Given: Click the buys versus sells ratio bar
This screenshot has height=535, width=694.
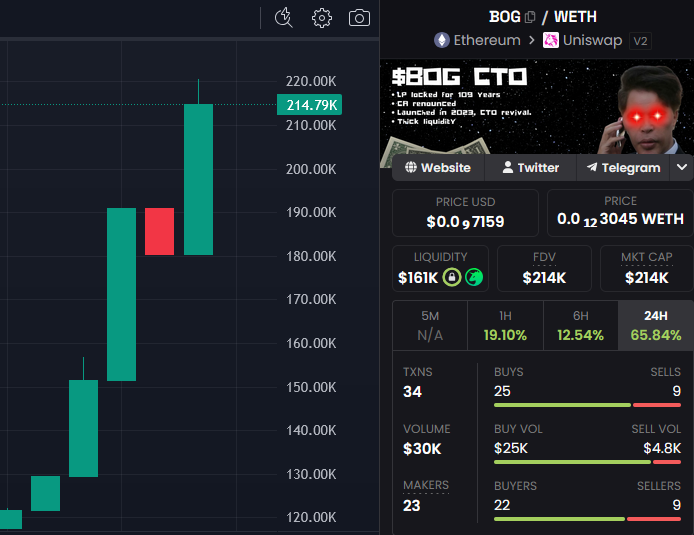Looking at the screenshot, I should [587, 405].
